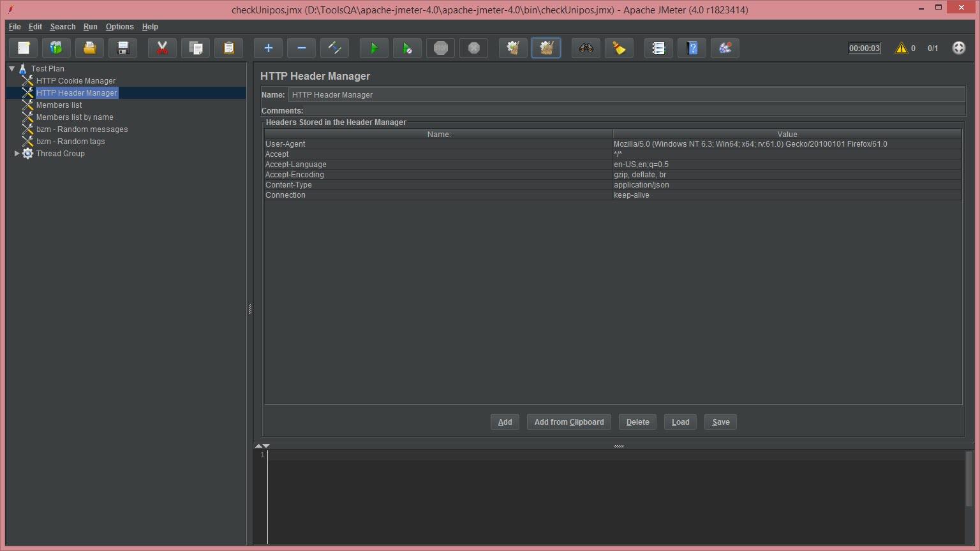Viewport: 980px width, 551px height.
Task: Select the Accept-Language header row
Action: pyautogui.click(x=613, y=165)
